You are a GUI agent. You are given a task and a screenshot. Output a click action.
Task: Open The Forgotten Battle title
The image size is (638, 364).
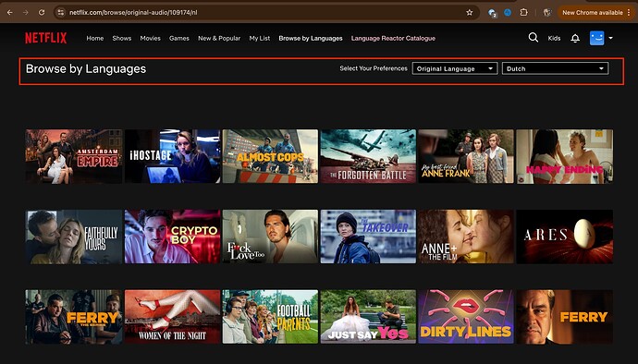[368, 156]
